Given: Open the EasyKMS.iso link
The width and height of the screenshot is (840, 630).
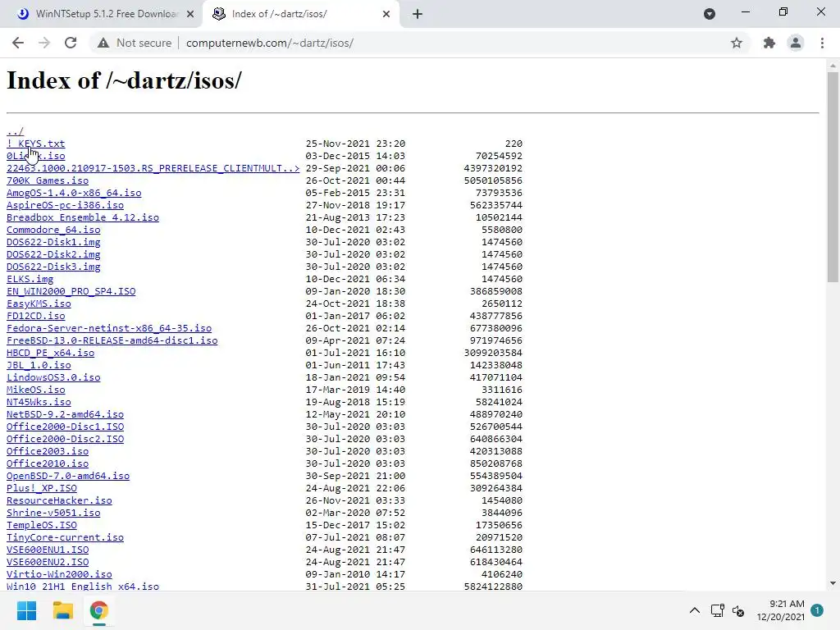Looking at the screenshot, I should click(x=39, y=304).
